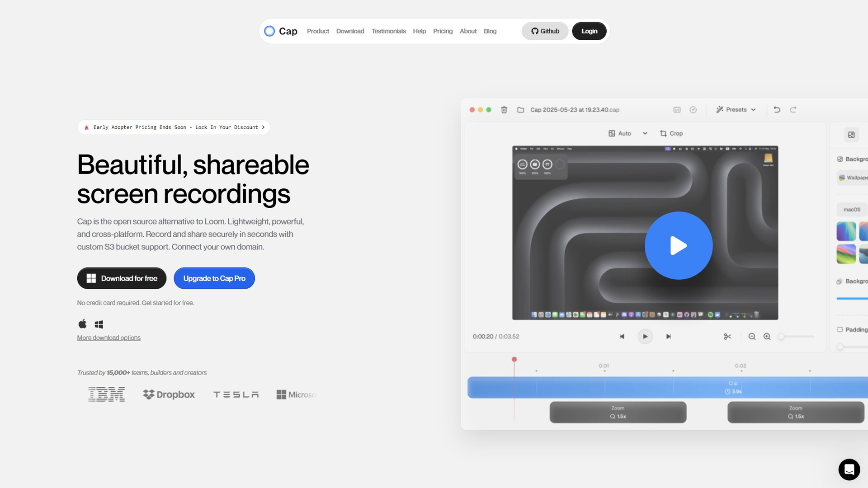Click the trash delete icon in editor
The width and height of the screenshot is (868, 488).
pyautogui.click(x=504, y=110)
